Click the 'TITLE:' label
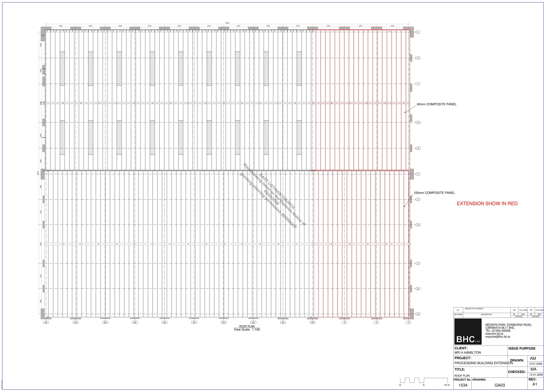The height and width of the screenshot is (392, 546). [460, 369]
